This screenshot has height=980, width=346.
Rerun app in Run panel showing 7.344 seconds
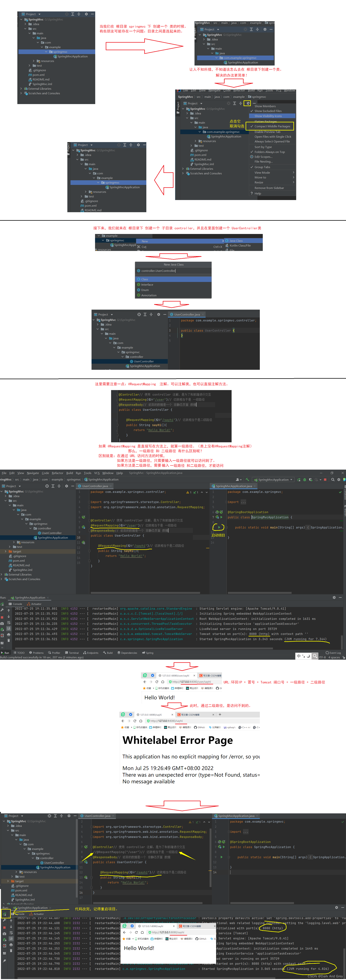tap(2, 604)
